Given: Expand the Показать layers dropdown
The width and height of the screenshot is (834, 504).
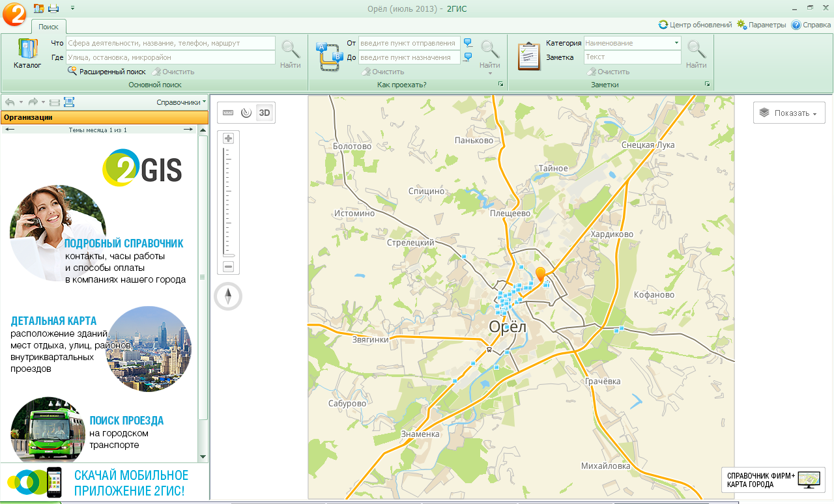Looking at the screenshot, I should (789, 113).
